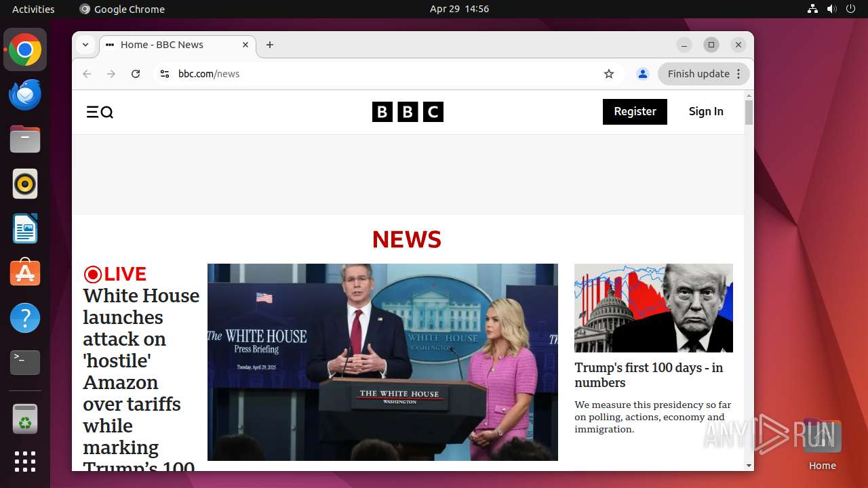Launch Terminal from the dock

25,363
